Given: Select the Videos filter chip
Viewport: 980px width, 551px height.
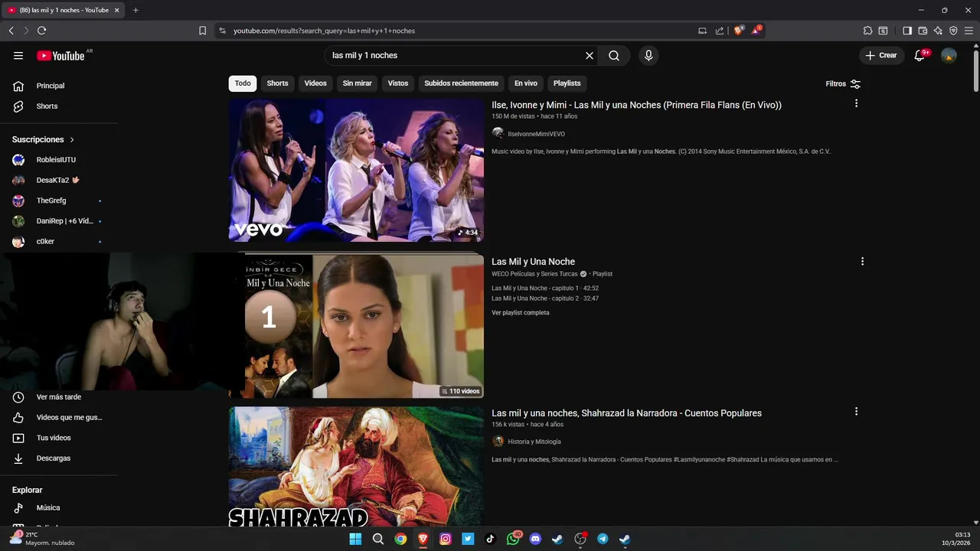Looking at the screenshot, I should [x=315, y=83].
